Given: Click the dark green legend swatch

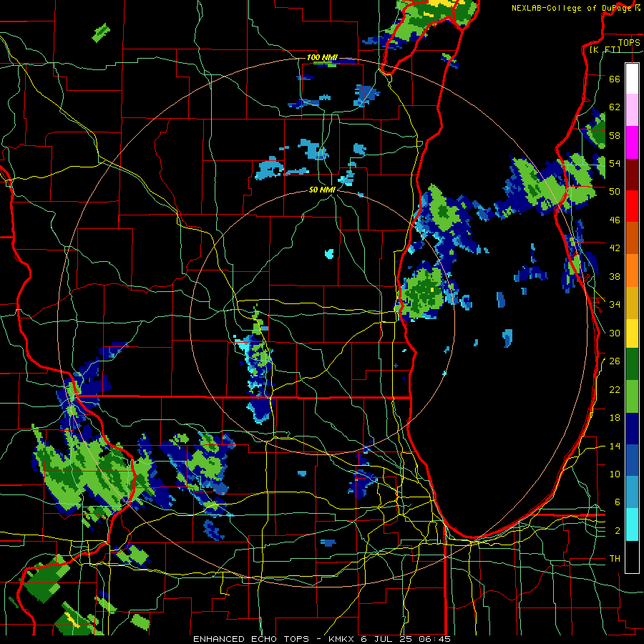Looking at the screenshot, I should 632,364.
